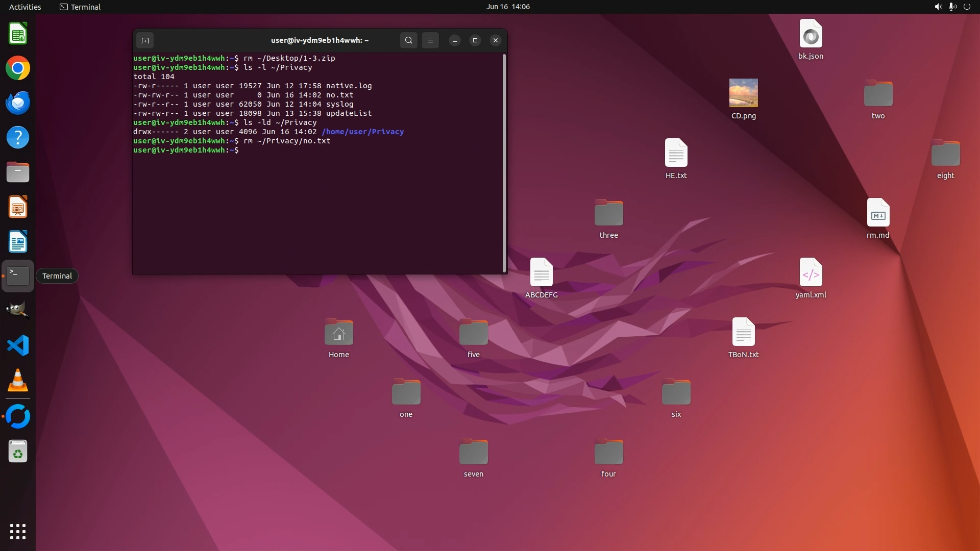The width and height of the screenshot is (980, 551).
Task: Select the CD.png image thumbnail
Action: [x=743, y=93]
